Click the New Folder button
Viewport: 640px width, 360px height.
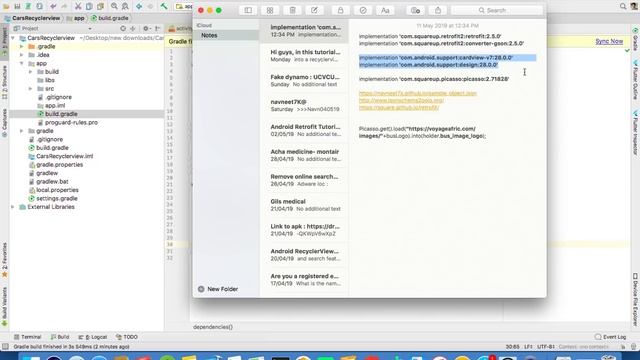[218, 289]
